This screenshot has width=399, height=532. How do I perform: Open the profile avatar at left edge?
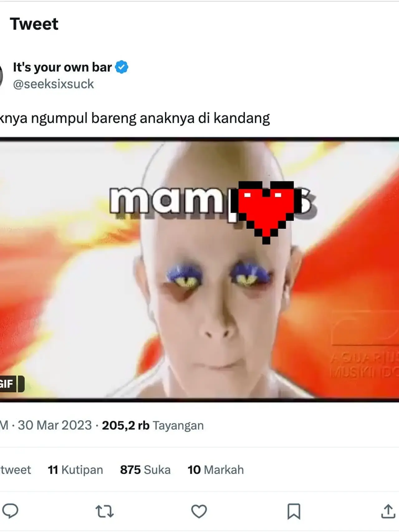point(1,75)
